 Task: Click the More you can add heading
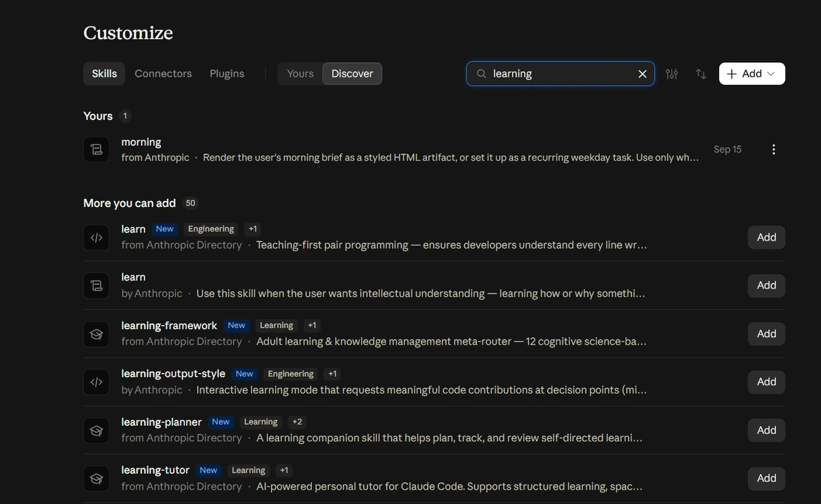[129, 203]
